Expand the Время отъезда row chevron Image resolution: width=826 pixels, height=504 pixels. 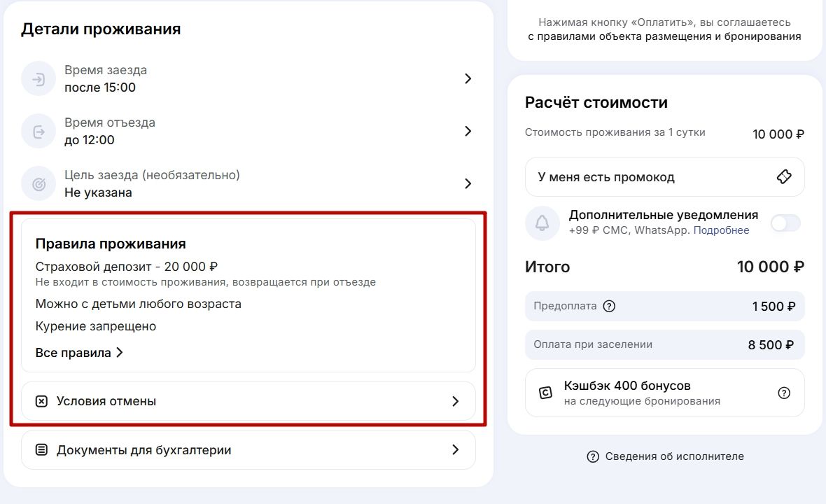coord(468,132)
